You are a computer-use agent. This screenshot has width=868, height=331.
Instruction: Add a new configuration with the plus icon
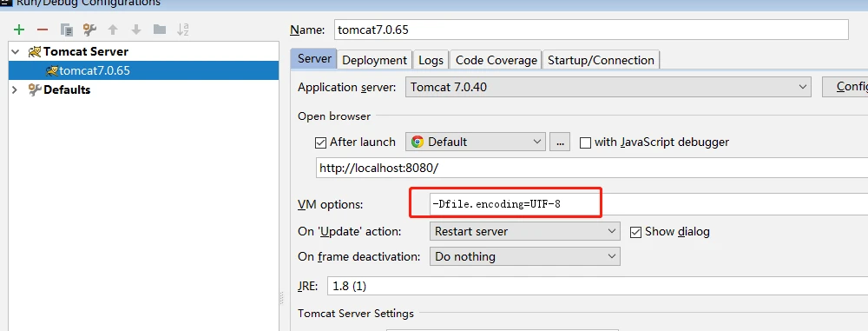[19, 30]
